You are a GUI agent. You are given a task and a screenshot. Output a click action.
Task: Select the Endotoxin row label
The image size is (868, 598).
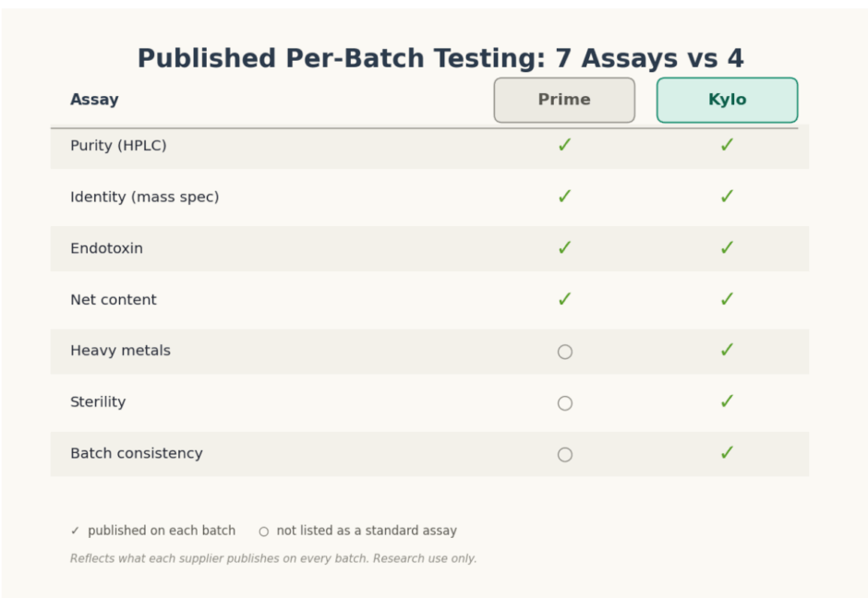106,248
